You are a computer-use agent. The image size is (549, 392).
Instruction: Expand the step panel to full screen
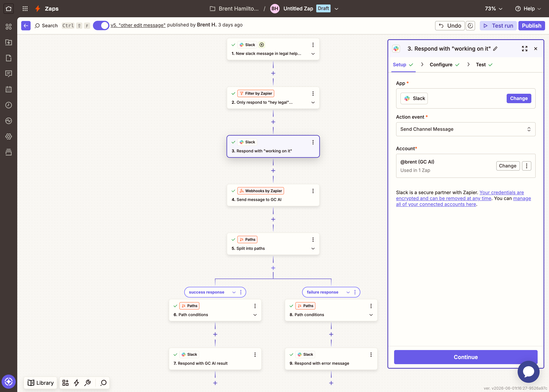(x=525, y=48)
